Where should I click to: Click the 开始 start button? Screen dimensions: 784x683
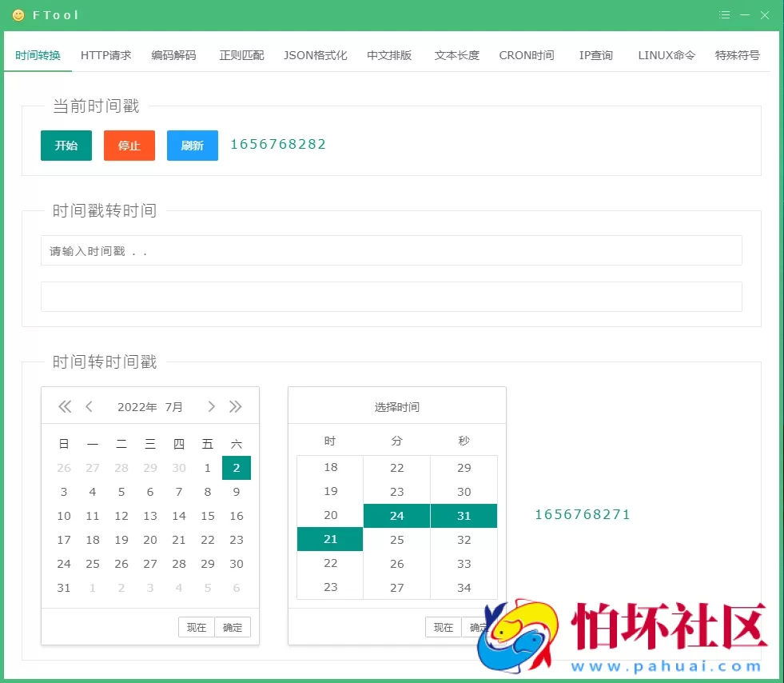[66, 146]
